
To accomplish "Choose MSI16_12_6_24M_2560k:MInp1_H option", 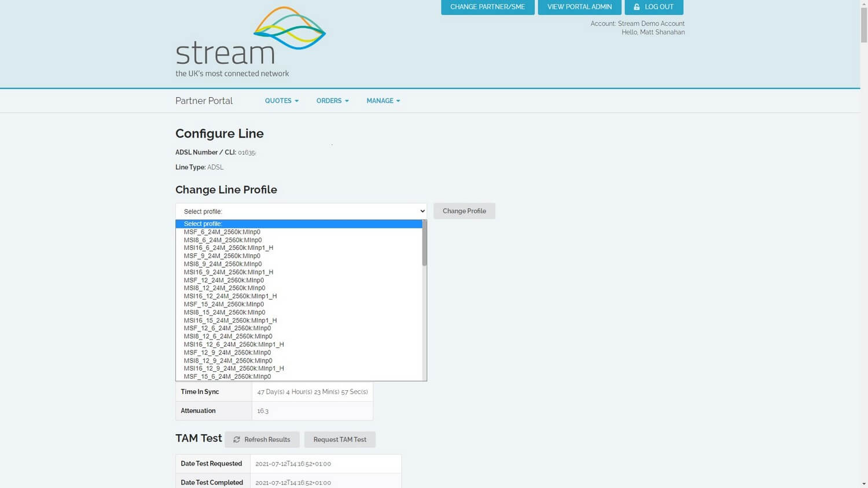I will click(x=234, y=344).
